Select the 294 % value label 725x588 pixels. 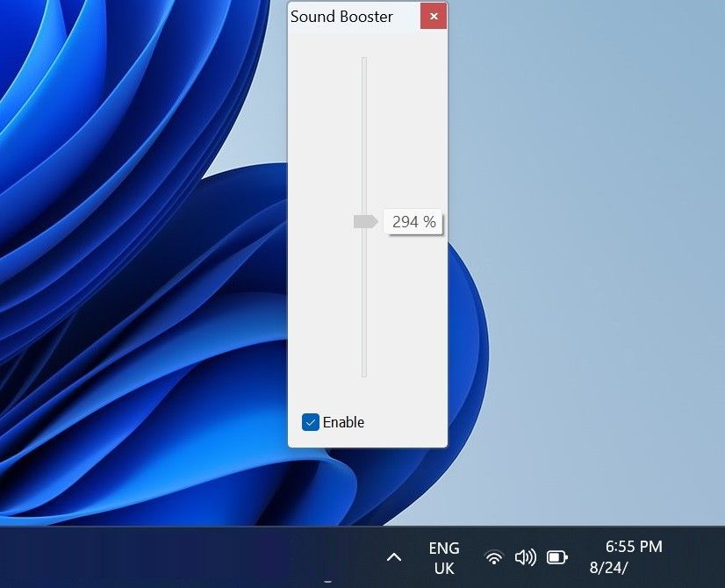tap(413, 222)
